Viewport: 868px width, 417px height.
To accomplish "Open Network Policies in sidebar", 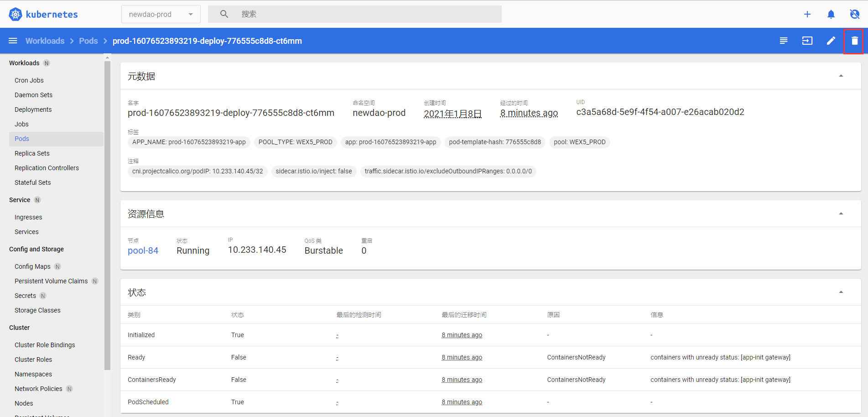I will click(x=38, y=389).
